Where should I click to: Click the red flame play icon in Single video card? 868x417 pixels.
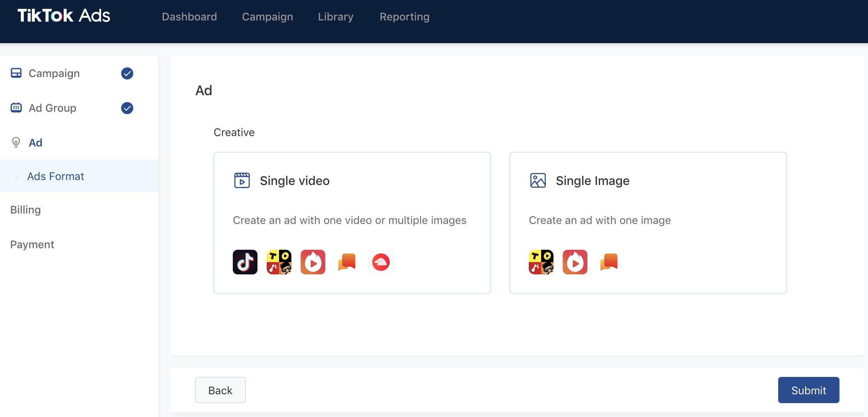click(x=313, y=262)
